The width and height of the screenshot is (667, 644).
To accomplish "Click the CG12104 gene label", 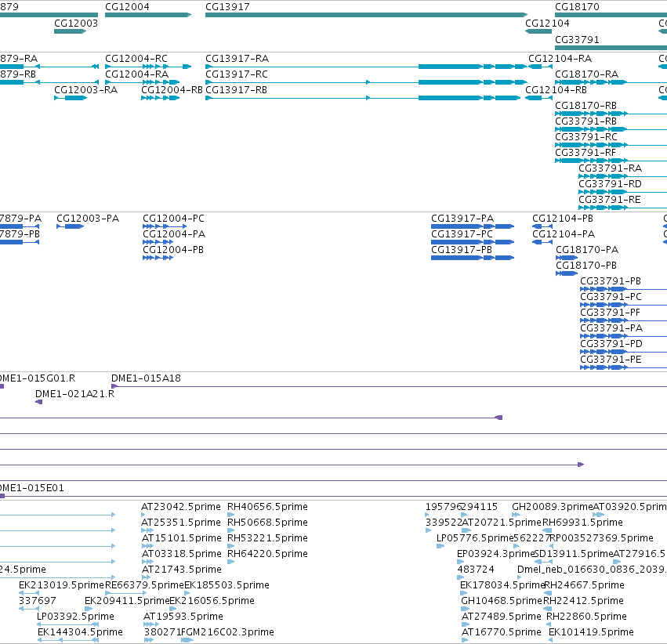I will [x=547, y=24].
